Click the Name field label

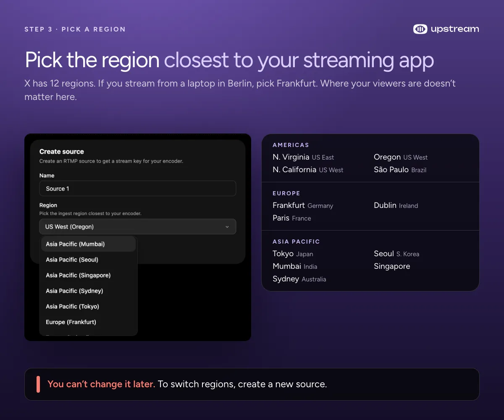(x=47, y=176)
